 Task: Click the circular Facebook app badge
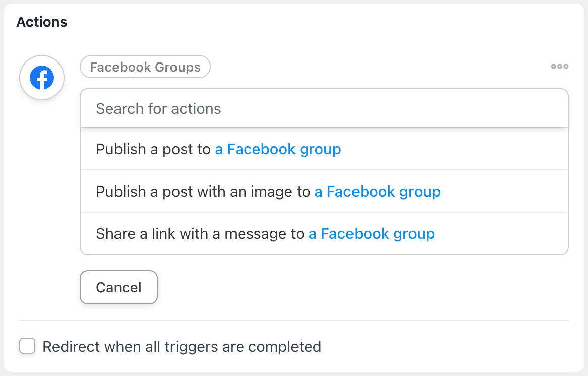click(42, 78)
